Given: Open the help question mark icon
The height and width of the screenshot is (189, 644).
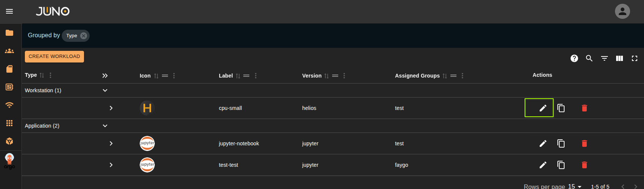Looking at the screenshot, I should pyautogui.click(x=574, y=58).
